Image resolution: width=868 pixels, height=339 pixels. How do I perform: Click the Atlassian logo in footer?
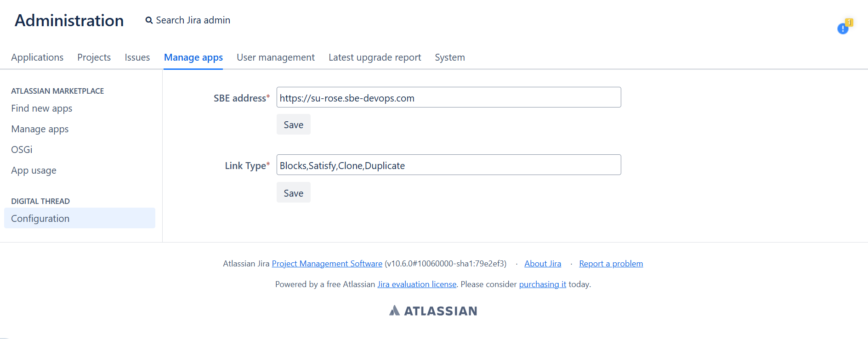click(433, 311)
